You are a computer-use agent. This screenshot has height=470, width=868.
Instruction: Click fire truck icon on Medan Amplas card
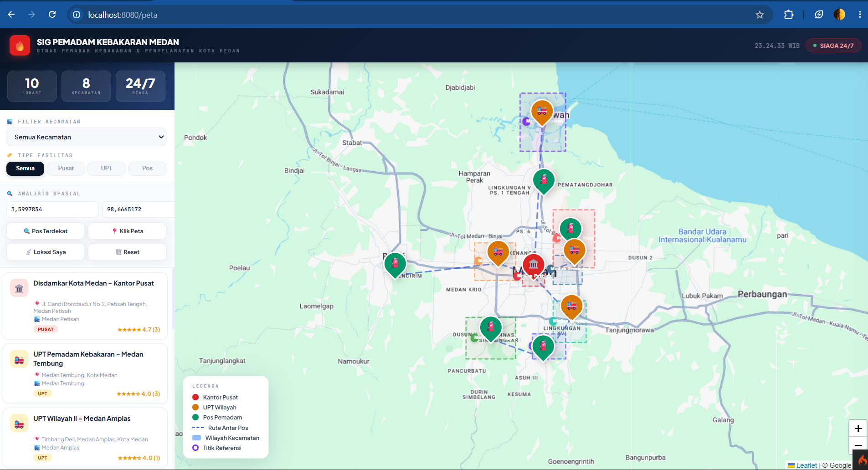point(19,424)
